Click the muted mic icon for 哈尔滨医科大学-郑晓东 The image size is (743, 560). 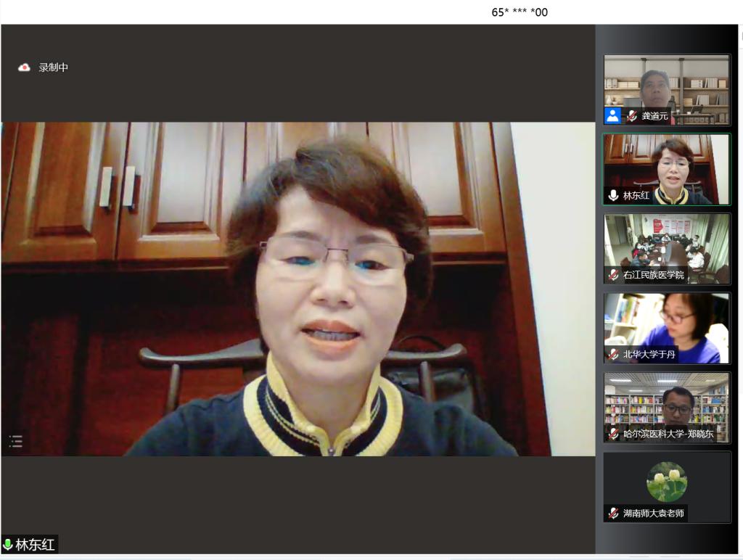(614, 435)
